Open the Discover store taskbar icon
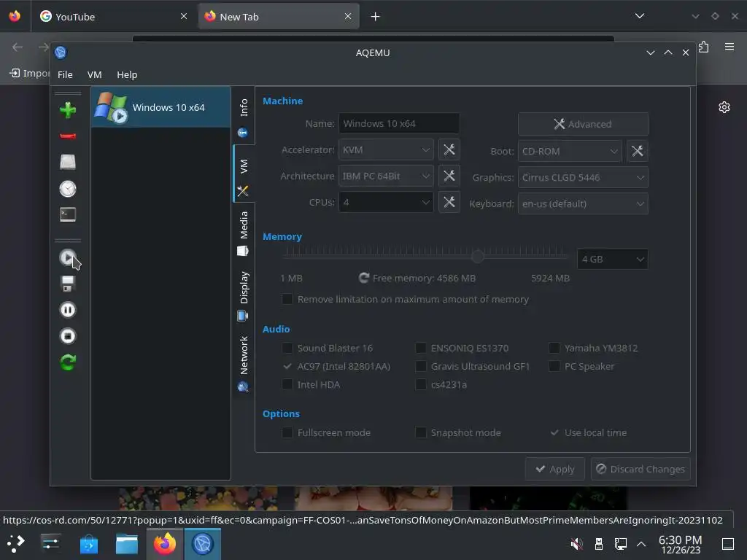This screenshot has width=747, height=560. [x=88, y=543]
